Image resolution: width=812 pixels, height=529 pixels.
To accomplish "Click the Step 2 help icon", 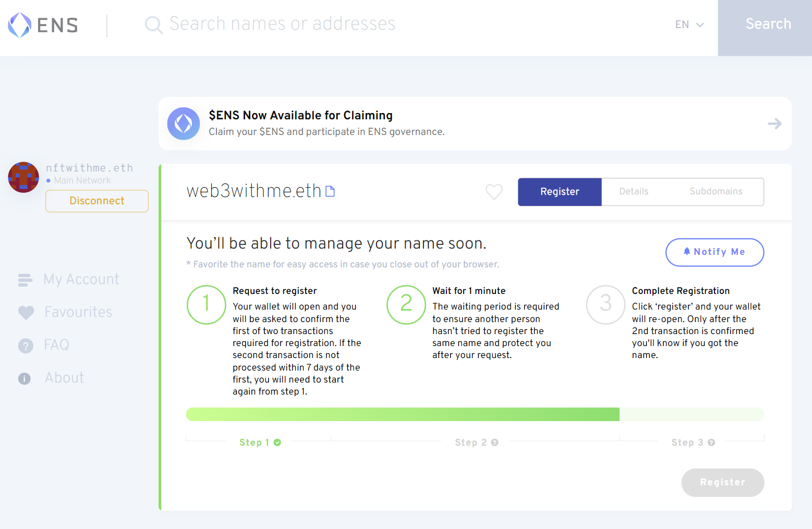I will (x=495, y=442).
